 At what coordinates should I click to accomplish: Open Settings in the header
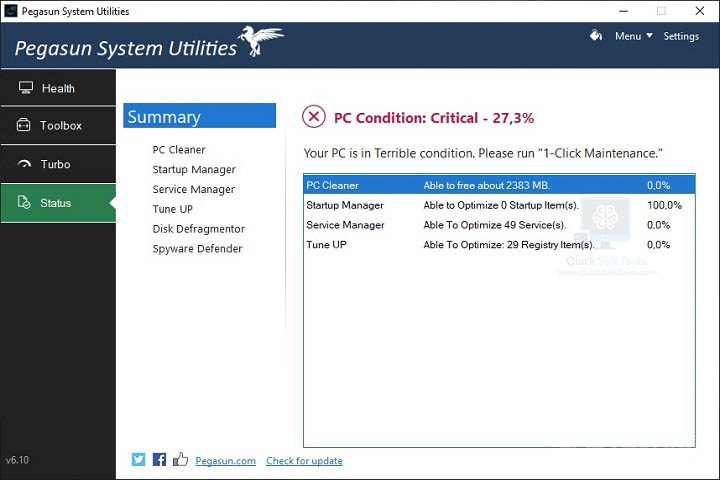[681, 36]
